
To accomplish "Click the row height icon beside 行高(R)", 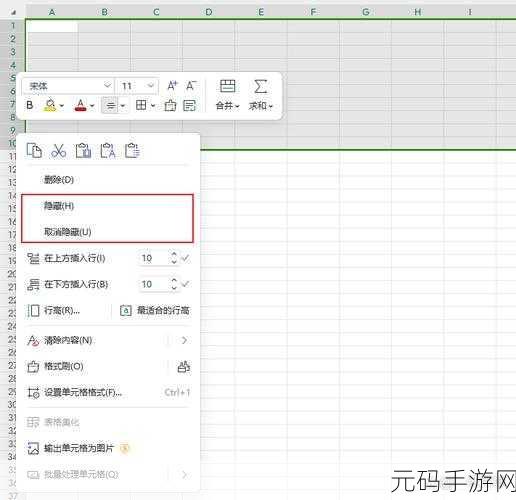I will click(33, 310).
